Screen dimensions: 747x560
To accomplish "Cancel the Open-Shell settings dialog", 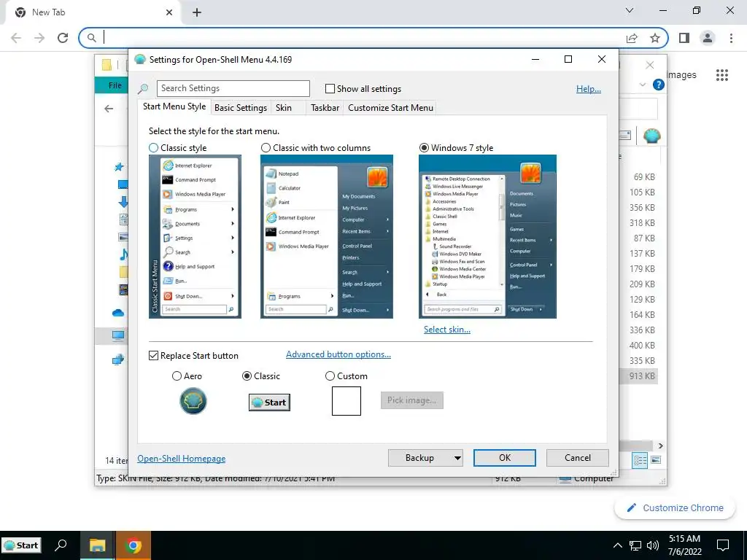I will coord(578,458).
